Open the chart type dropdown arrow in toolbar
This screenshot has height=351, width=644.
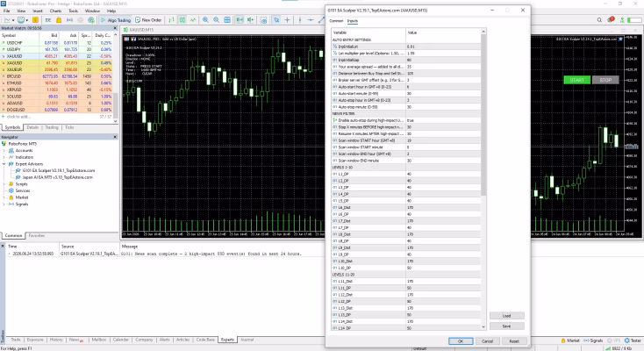click(x=13, y=19)
